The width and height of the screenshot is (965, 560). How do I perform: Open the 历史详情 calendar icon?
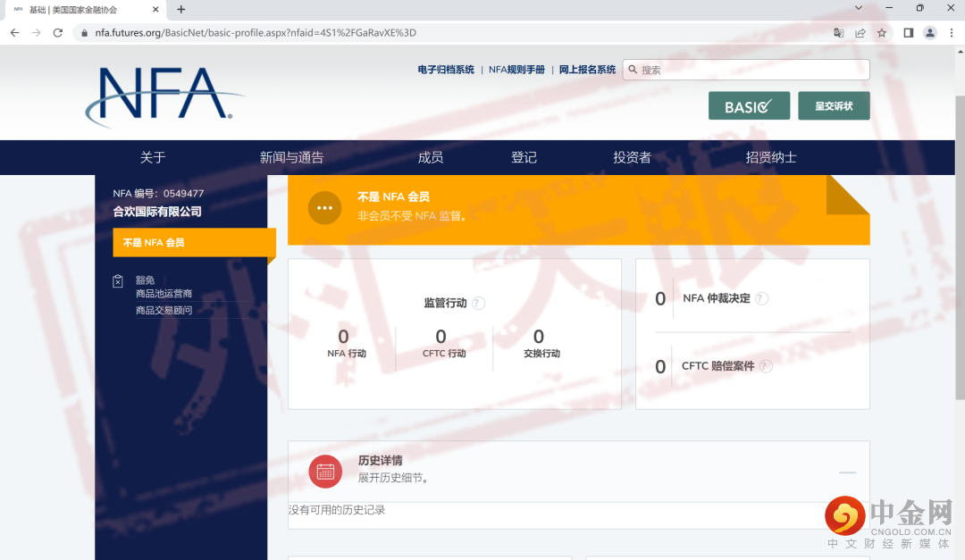(x=325, y=471)
